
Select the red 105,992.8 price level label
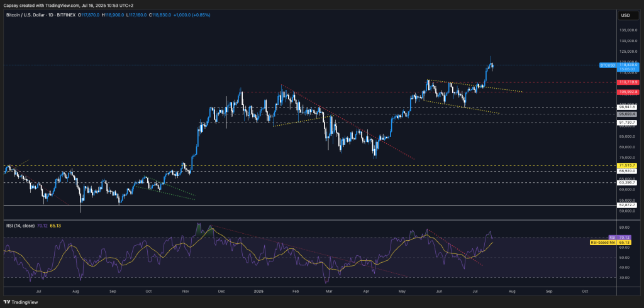click(x=628, y=92)
